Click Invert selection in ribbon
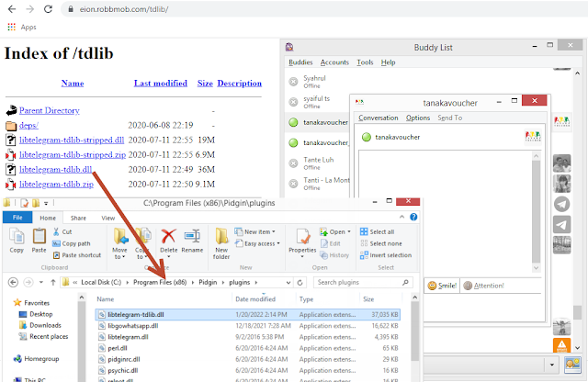Screen dimensions: 588x382 tap(386, 255)
